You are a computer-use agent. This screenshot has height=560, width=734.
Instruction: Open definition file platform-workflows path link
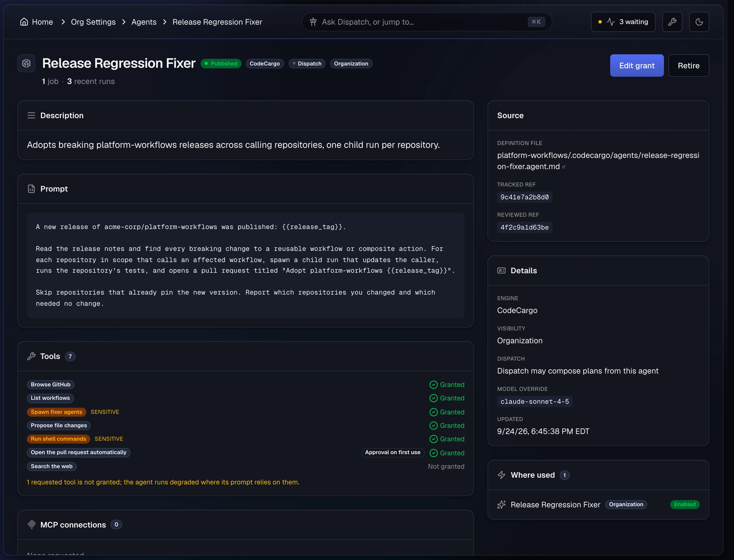pos(598,161)
